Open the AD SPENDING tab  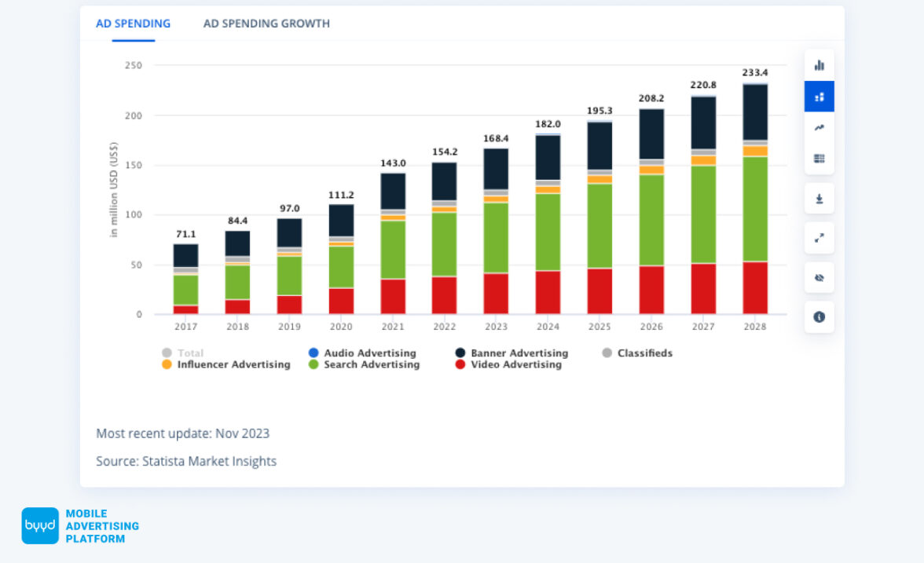(x=134, y=24)
